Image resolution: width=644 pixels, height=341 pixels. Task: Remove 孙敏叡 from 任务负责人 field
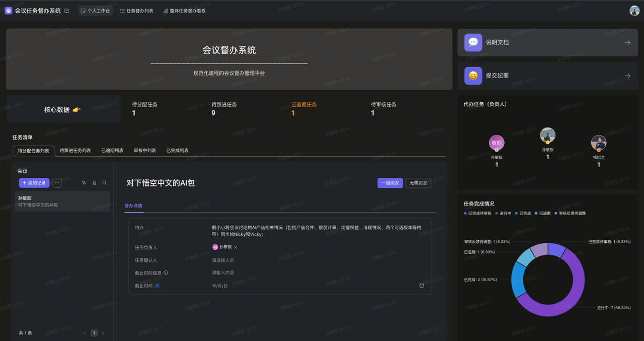coord(235,247)
